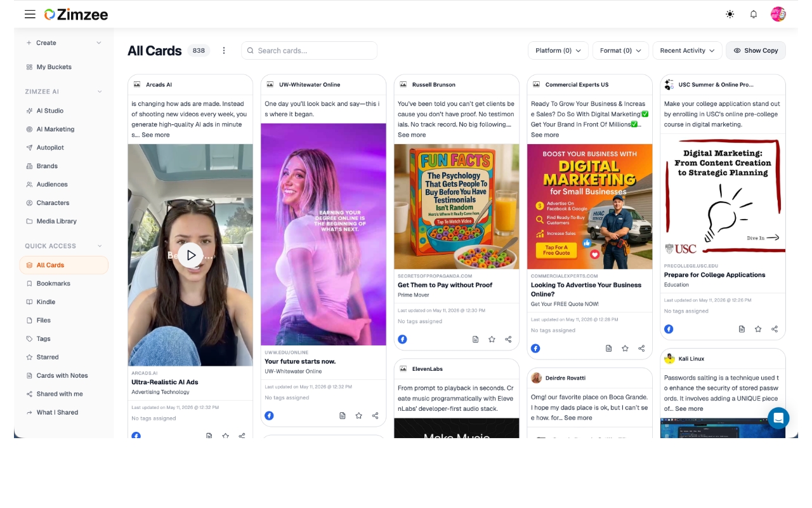Collapse the Zimzee AI section
The height and width of the screenshot is (508, 812).
pyautogui.click(x=99, y=91)
